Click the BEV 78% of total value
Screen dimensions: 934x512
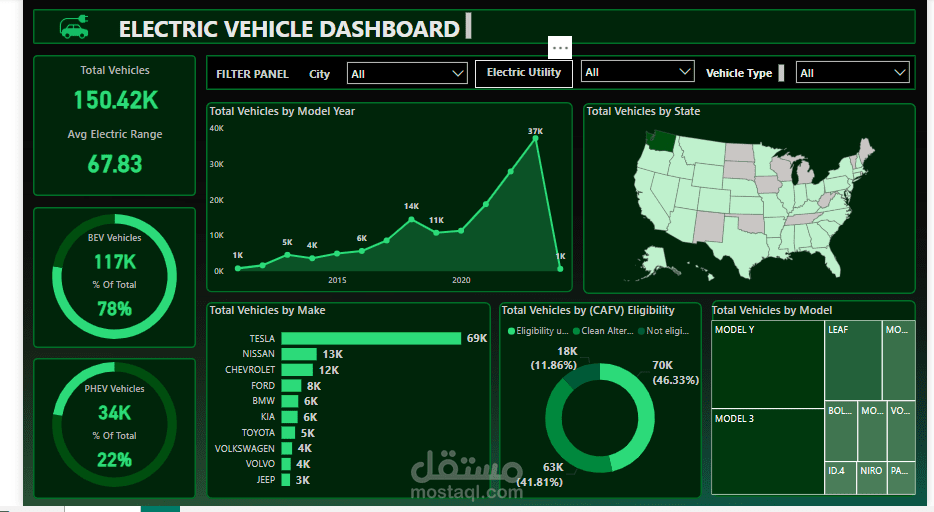click(x=114, y=308)
